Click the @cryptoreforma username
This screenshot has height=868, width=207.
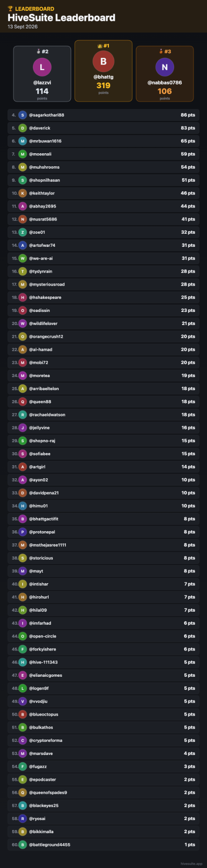pos(46,741)
